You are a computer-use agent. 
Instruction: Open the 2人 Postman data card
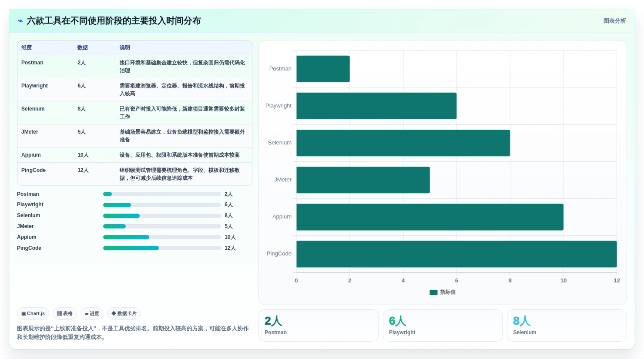pos(318,325)
